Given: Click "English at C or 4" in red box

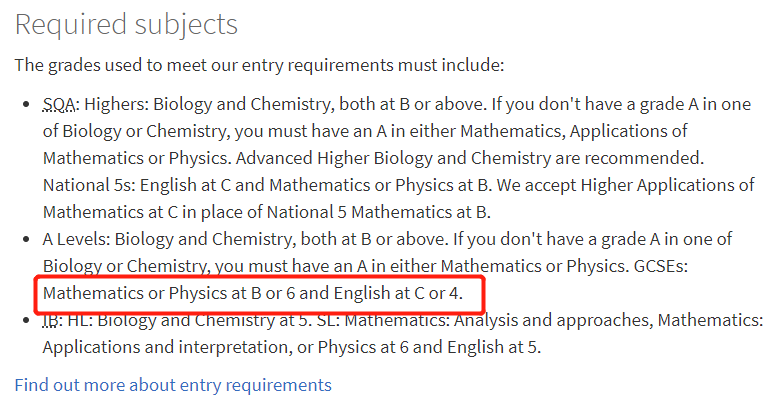Looking at the screenshot, I should (x=398, y=293).
